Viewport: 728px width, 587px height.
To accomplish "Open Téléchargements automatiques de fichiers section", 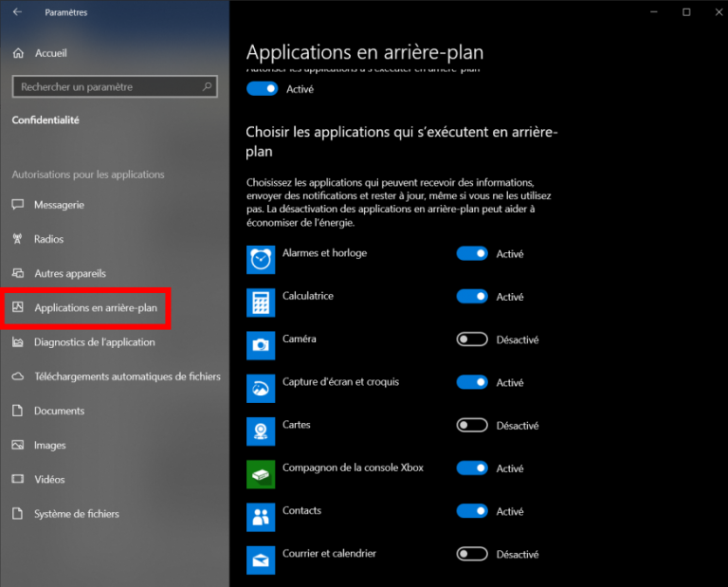I will (x=127, y=376).
